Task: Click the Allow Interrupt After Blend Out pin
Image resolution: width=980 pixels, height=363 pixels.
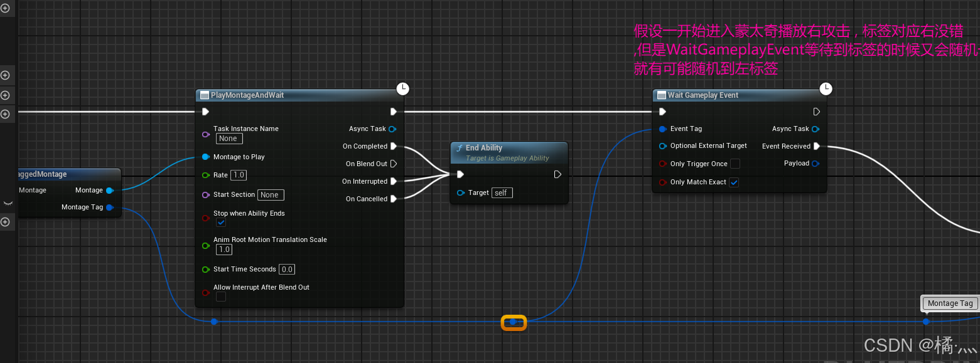Action: pos(205,292)
